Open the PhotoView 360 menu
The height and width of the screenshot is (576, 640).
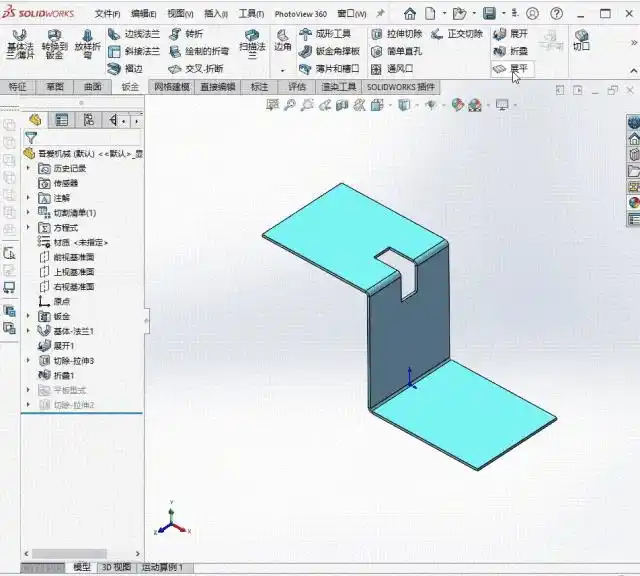(x=300, y=14)
